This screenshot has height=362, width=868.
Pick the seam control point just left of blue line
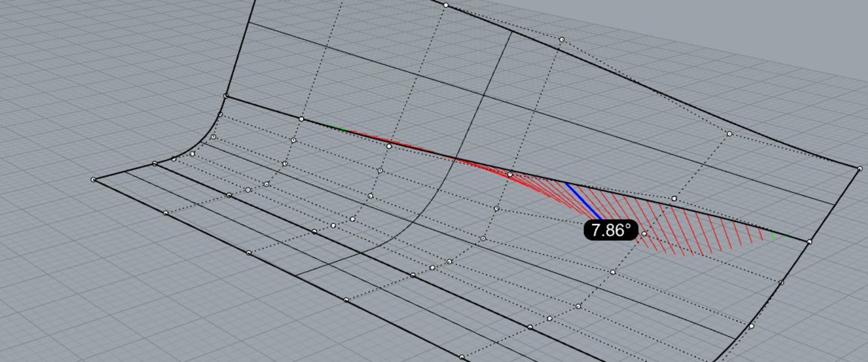[510, 174]
